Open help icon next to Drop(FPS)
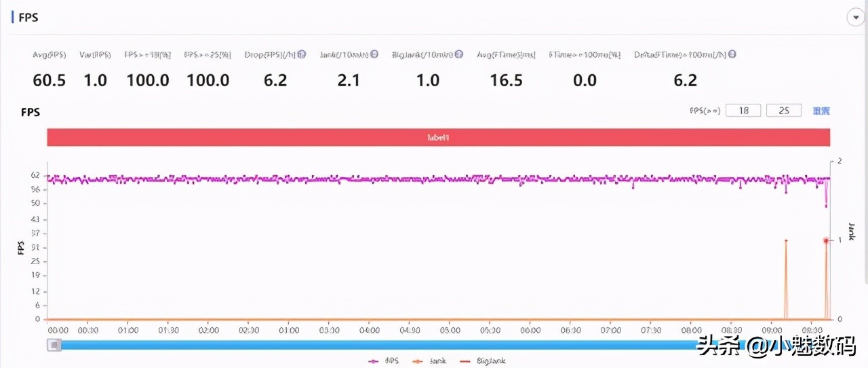Image resolution: width=868 pixels, height=368 pixels. click(x=302, y=54)
